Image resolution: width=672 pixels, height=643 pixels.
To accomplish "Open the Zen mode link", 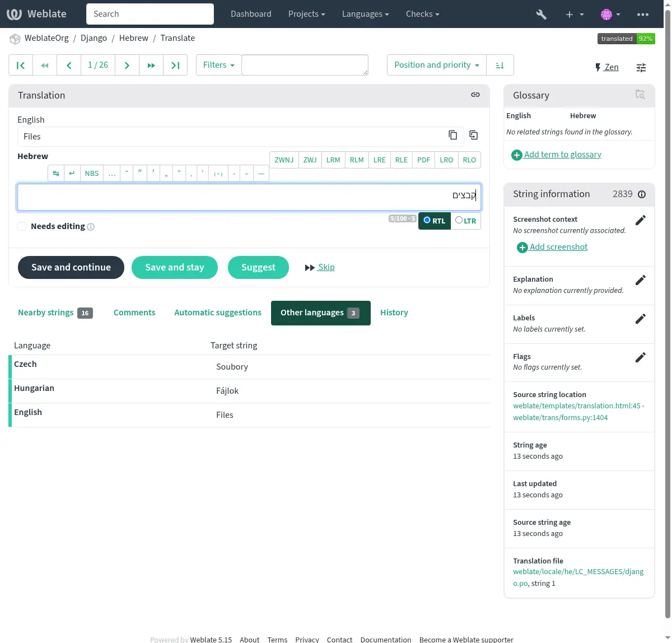I will pyautogui.click(x=607, y=67).
